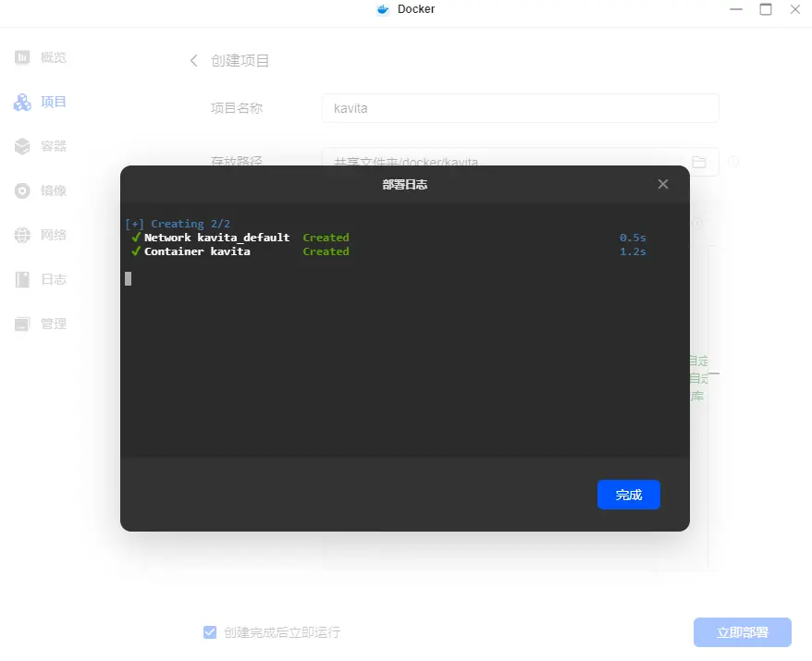
Task: Maximize the Docker window
Action: (766, 9)
